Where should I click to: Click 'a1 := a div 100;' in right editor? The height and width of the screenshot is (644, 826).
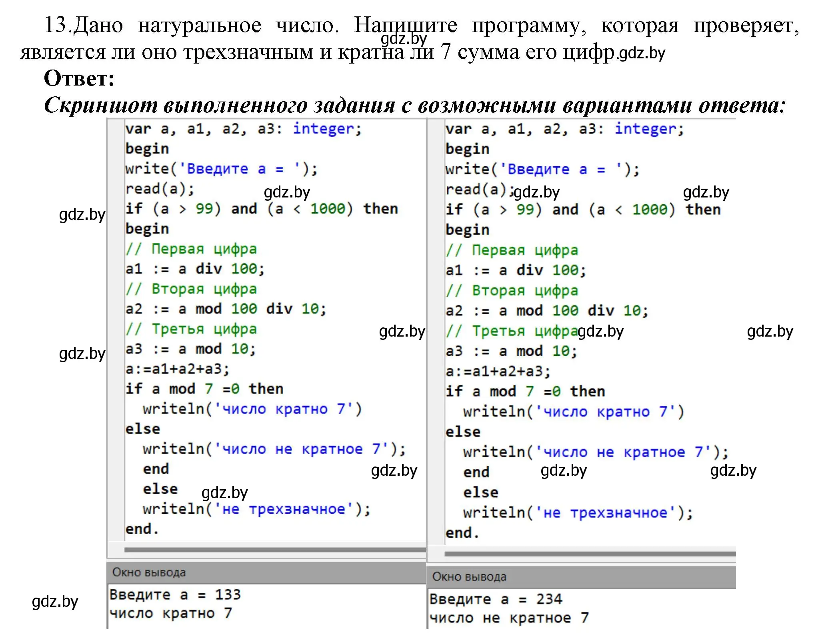coord(516,270)
